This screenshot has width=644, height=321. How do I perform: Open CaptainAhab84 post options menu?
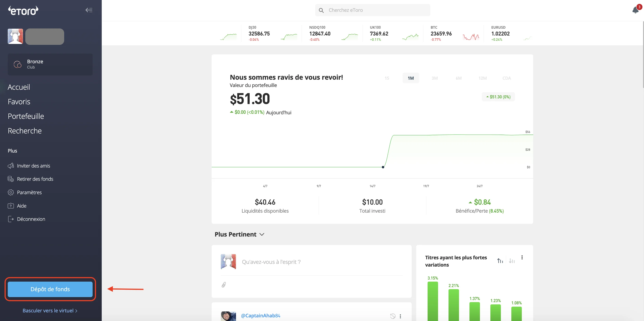[400, 316]
